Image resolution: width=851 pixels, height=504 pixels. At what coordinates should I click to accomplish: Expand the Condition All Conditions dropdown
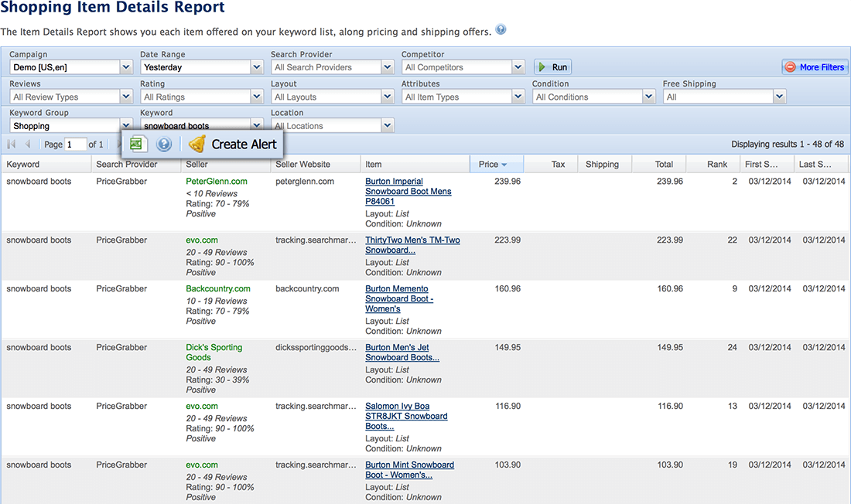coord(593,97)
